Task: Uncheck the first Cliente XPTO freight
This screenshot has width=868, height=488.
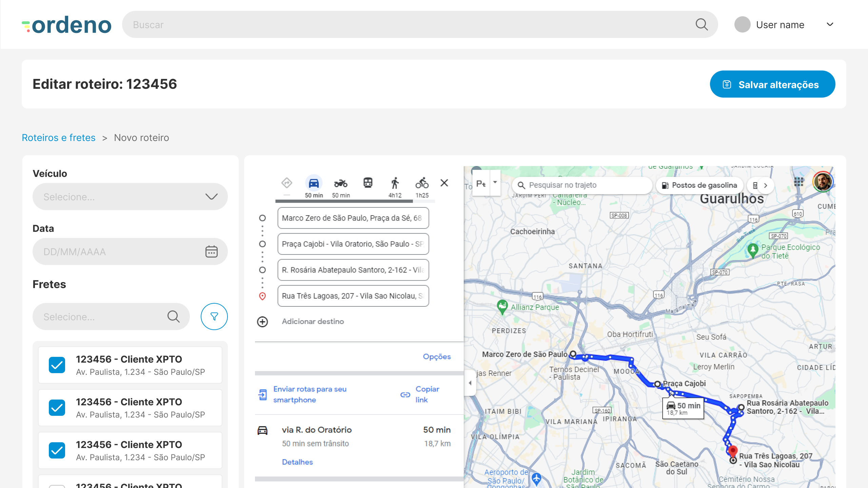Action: pos(57,365)
